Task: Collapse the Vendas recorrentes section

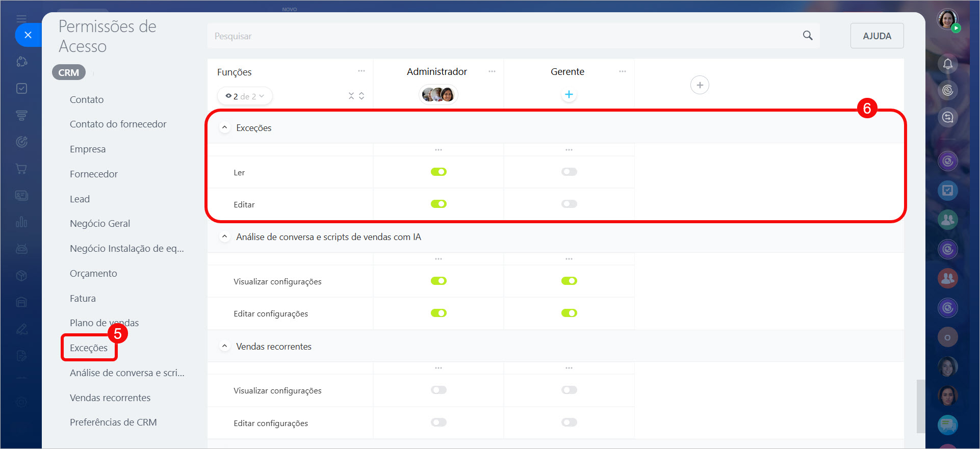Action: [224, 346]
